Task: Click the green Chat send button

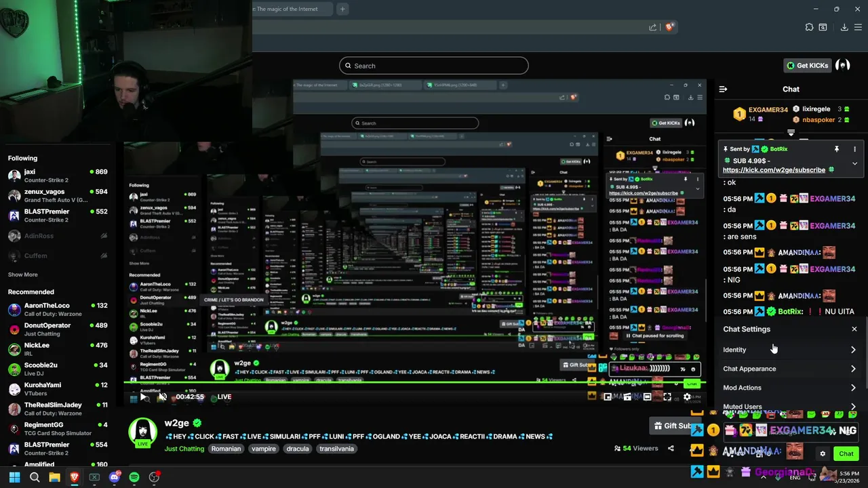Action: pos(846,453)
